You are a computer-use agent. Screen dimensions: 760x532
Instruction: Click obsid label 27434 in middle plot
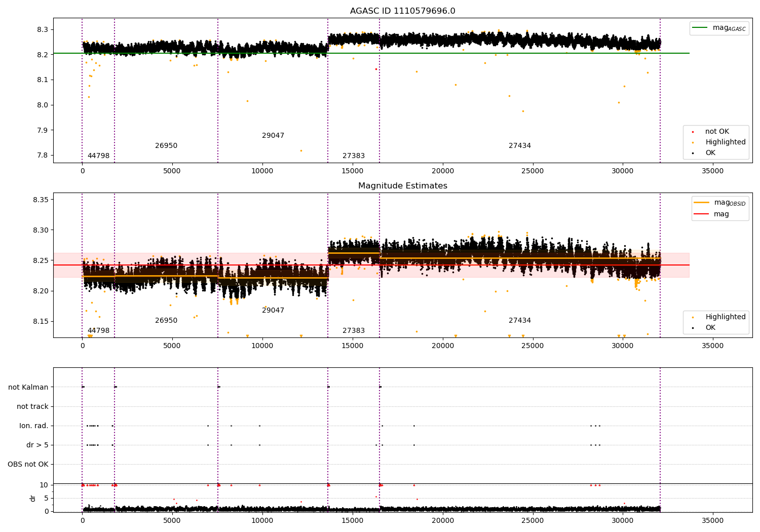pos(520,321)
